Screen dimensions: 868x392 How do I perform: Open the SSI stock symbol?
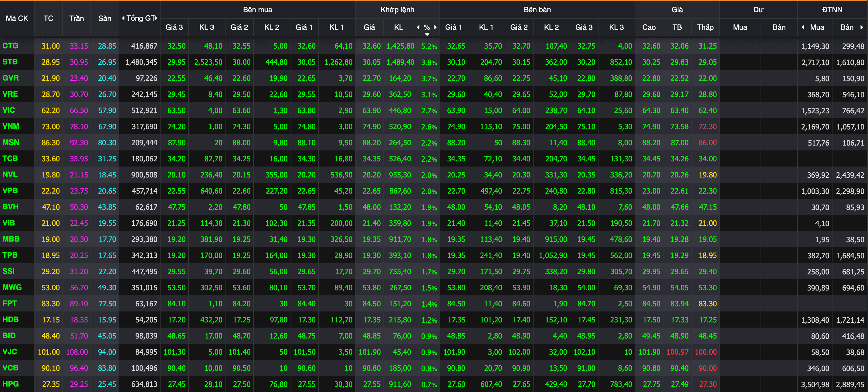(x=8, y=271)
